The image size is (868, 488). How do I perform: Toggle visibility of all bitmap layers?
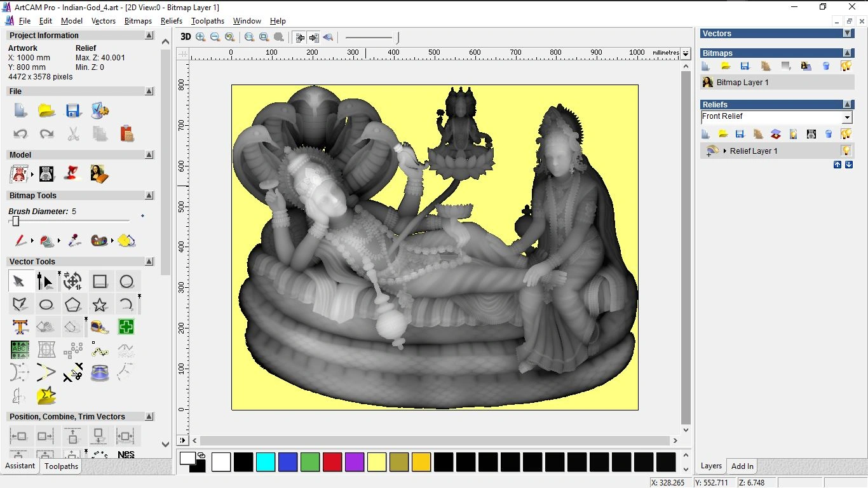point(846,65)
